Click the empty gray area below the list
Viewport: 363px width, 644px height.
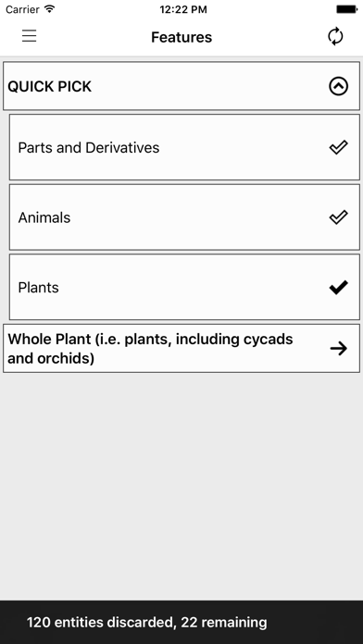181,485
